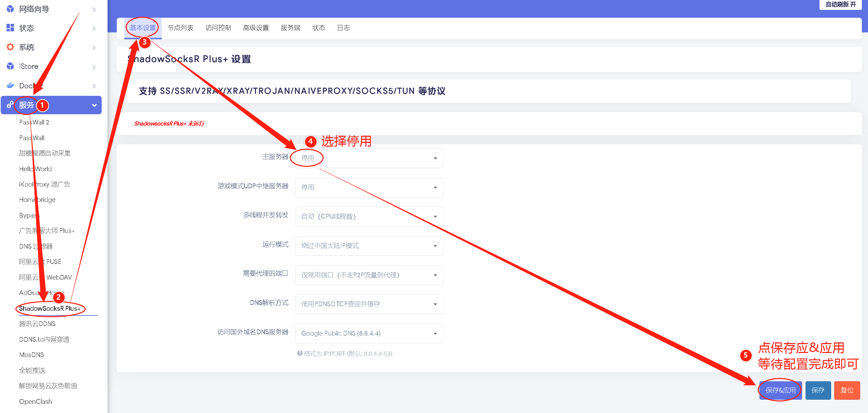This screenshot has width=868, height=413.
Task: Toggle the 自动刷新 开 button
Action: click(x=840, y=4)
